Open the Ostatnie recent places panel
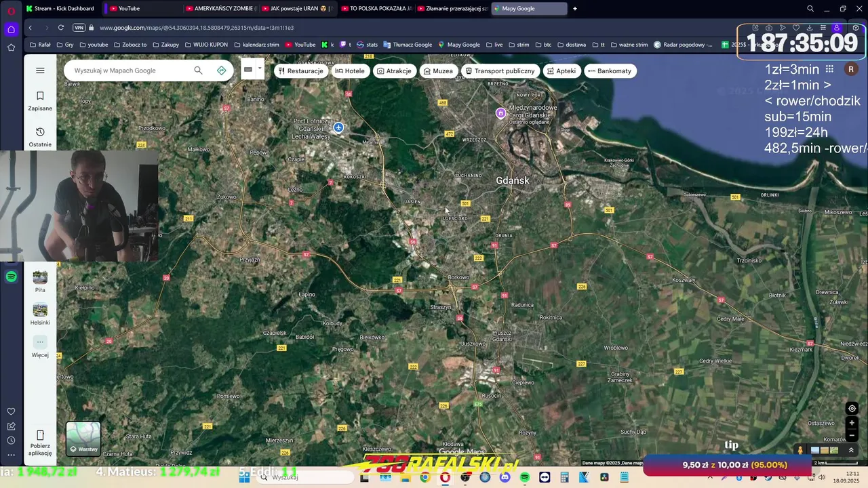 tap(40, 136)
